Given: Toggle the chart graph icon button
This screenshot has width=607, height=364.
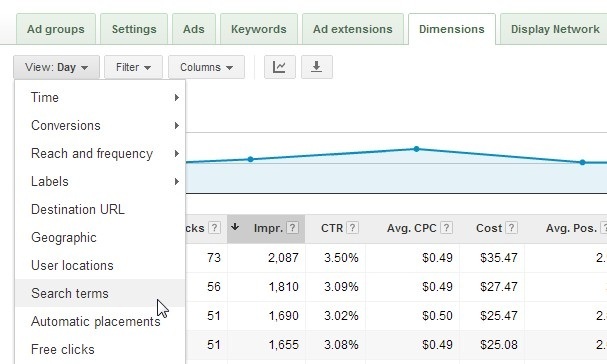Looking at the screenshot, I should click(x=279, y=67).
